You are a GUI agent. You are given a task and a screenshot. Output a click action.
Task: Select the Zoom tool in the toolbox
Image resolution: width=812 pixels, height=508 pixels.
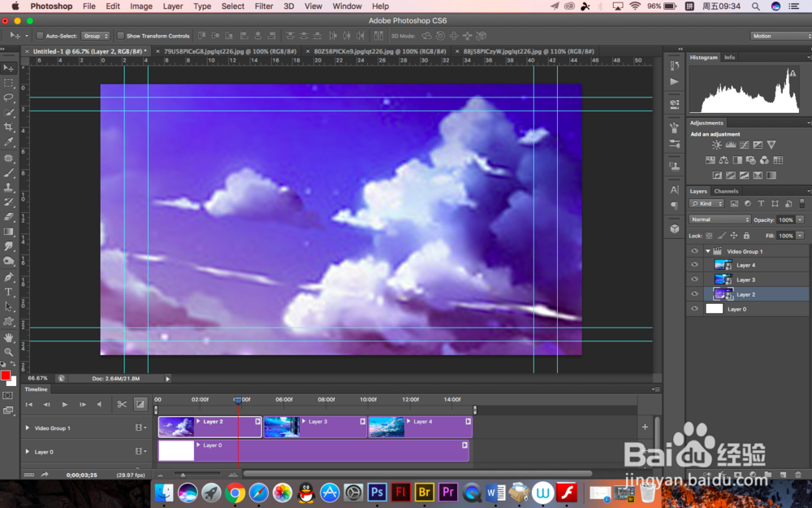tap(8, 352)
